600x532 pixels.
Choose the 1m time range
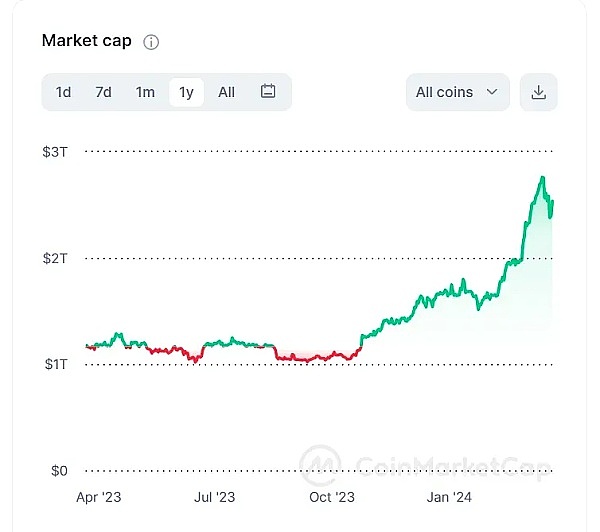[145, 92]
